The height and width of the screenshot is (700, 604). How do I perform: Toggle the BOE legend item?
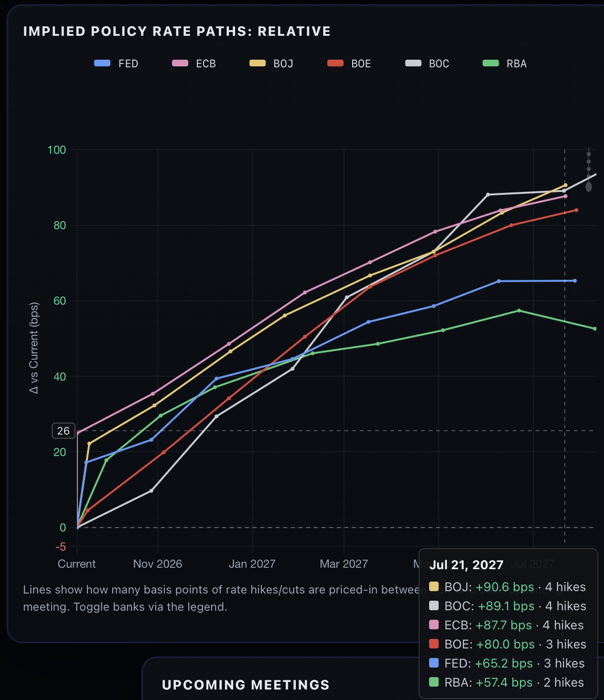349,64
